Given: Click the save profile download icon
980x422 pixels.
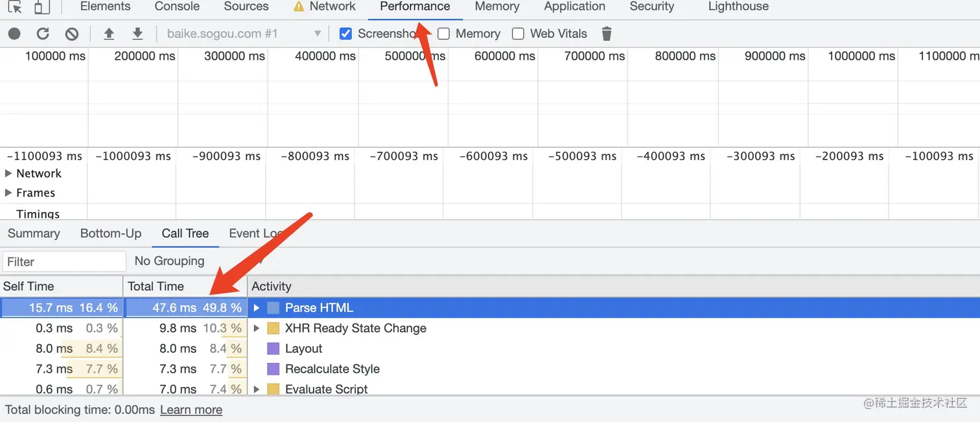Looking at the screenshot, I should coord(137,34).
